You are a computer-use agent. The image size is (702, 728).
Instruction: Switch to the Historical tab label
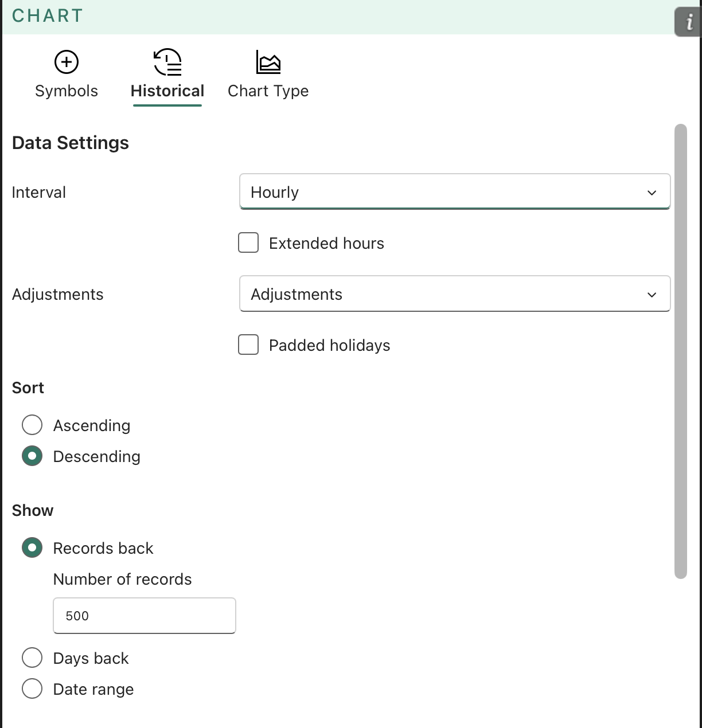[x=167, y=91]
